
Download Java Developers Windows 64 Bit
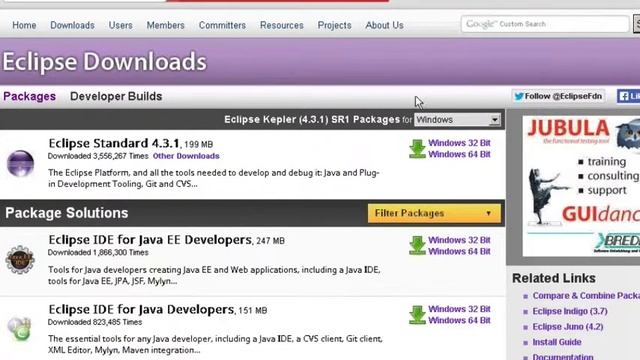459,320
